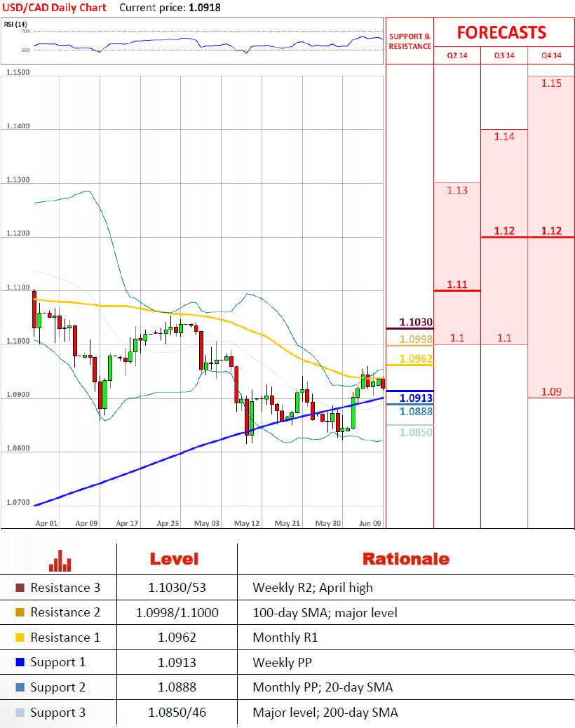
Task: Click the Q2 14 forecast column header
Action: click(x=457, y=55)
